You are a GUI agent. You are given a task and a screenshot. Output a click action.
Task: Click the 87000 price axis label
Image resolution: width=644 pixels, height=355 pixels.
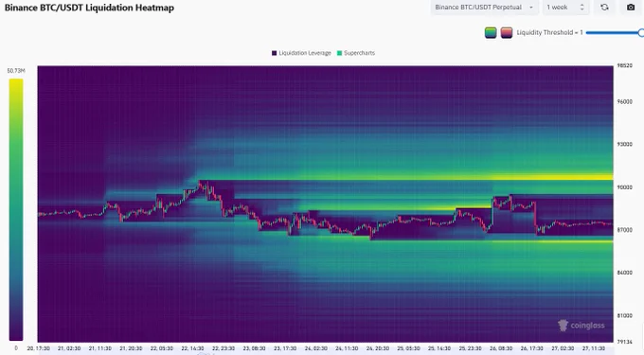(624, 230)
